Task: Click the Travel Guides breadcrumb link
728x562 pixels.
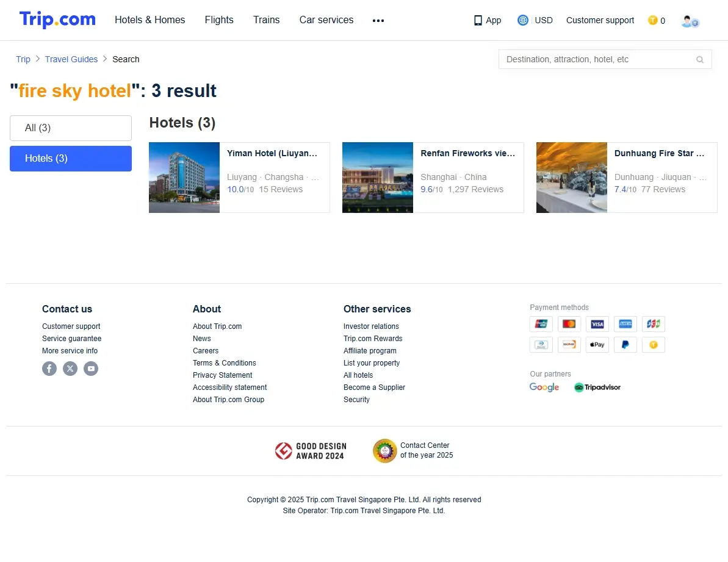Action: 71,59
